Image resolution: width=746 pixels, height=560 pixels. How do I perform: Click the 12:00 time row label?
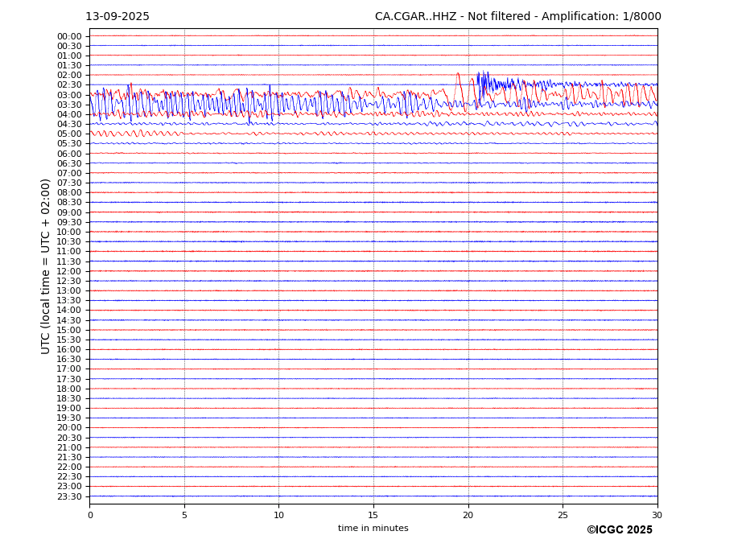coord(69,272)
